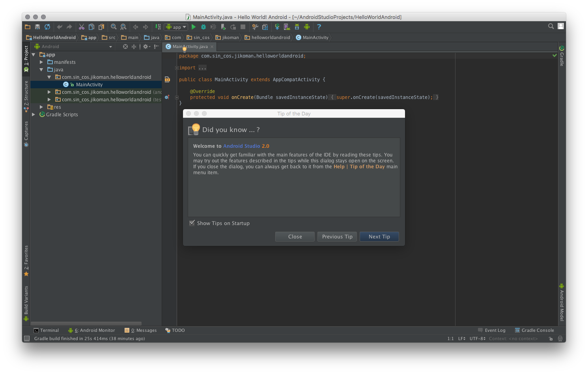The height and width of the screenshot is (374, 588).
Task: Click the sin_cos breadcrumb folder
Action: click(198, 37)
